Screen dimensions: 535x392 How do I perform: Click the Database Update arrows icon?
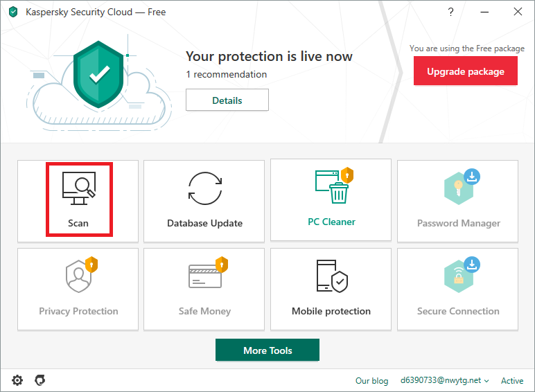205,188
